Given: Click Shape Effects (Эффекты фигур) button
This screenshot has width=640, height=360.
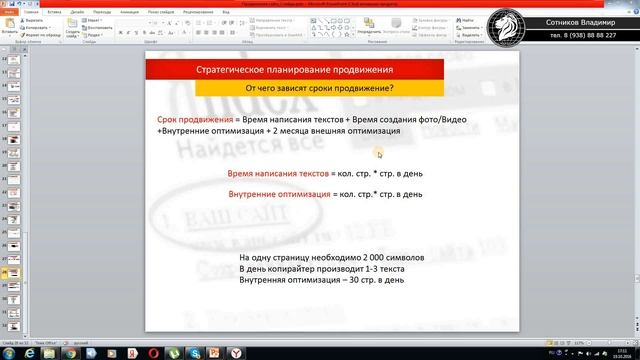Looking at the screenshot, I should click(x=430, y=35).
